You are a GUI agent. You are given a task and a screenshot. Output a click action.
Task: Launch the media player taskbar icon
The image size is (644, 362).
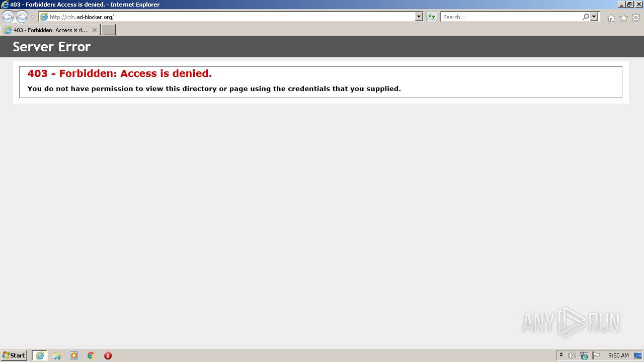[x=74, y=355]
